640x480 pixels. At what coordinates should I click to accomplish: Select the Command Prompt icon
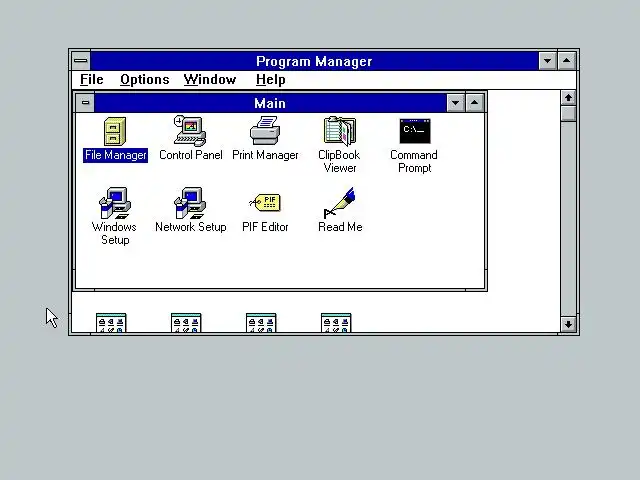[415, 131]
